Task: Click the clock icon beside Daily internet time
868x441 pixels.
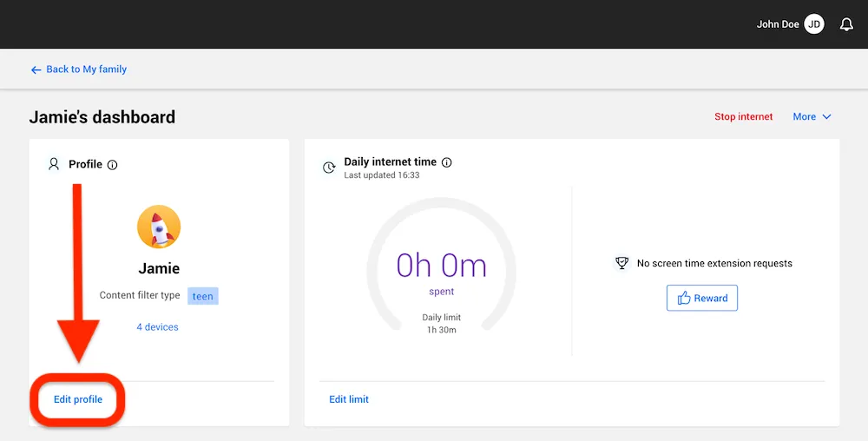Action: pos(329,168)
